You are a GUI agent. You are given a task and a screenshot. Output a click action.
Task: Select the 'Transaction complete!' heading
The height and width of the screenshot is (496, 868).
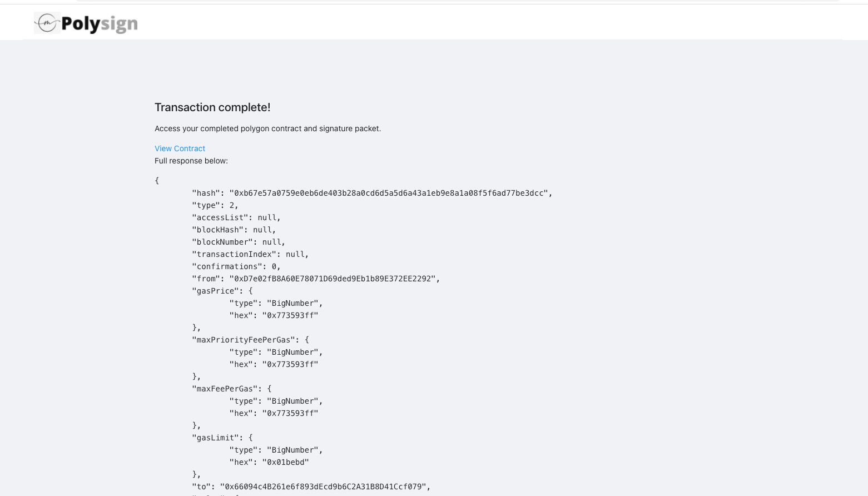click(x=212, y=107)
